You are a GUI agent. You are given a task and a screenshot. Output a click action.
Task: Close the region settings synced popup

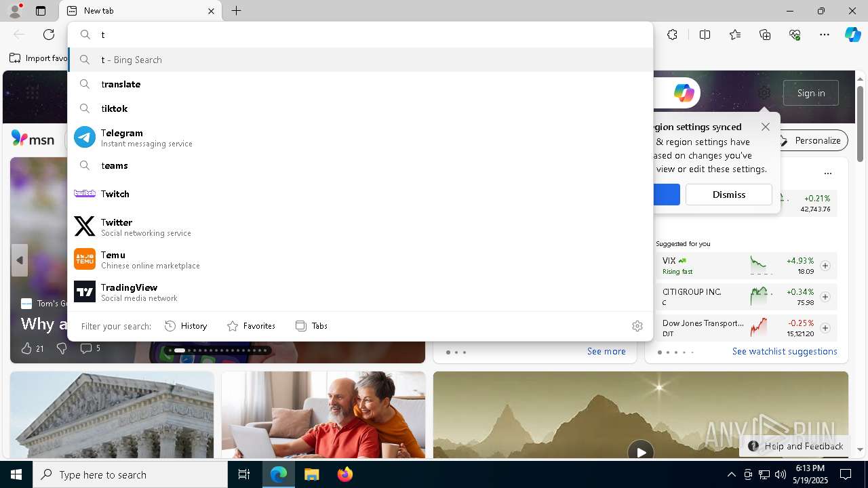(766, 127)
